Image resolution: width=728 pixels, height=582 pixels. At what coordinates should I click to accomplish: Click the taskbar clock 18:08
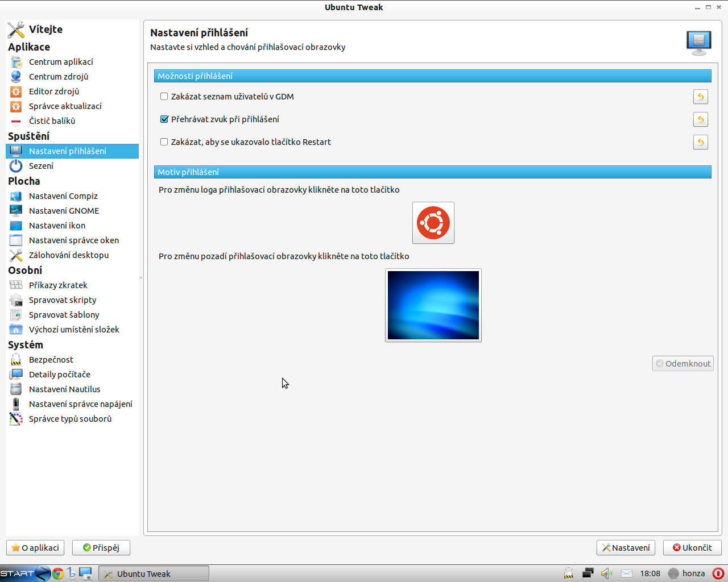[650, 573]
